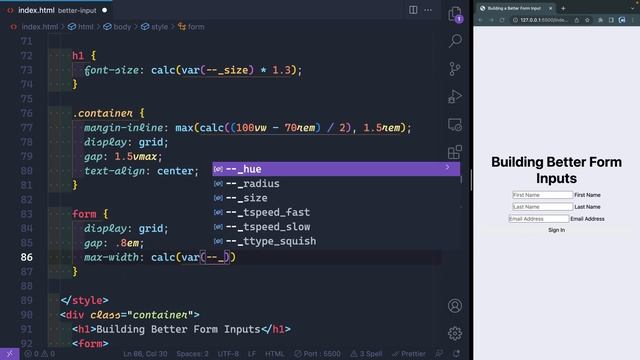View site information icon in address bar
640x360 pixels.
515,20
